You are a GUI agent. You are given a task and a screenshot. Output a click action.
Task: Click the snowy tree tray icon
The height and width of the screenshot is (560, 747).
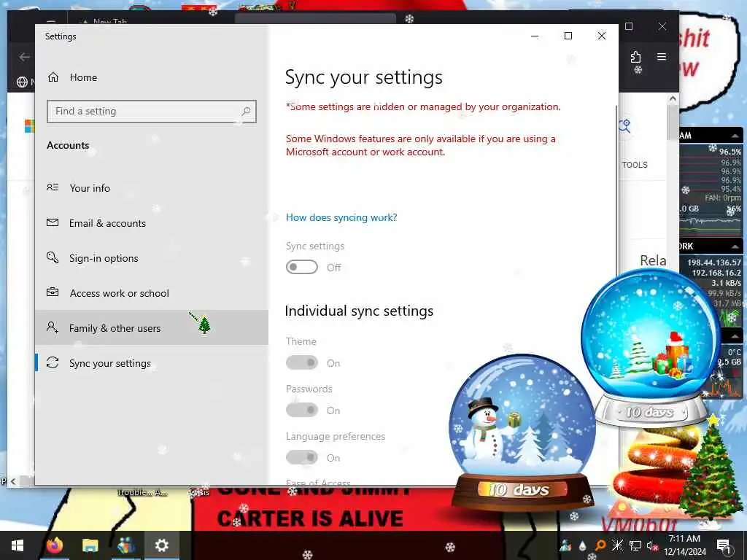[566, 545]
